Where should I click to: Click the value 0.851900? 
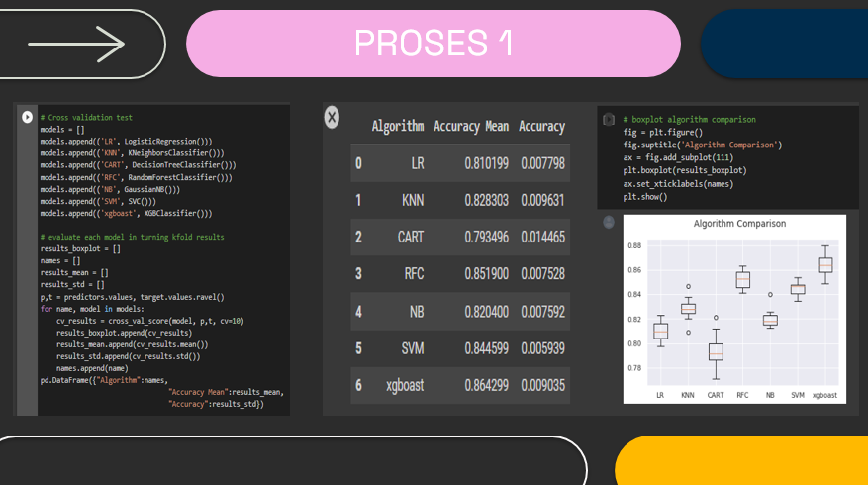point(487,273)
